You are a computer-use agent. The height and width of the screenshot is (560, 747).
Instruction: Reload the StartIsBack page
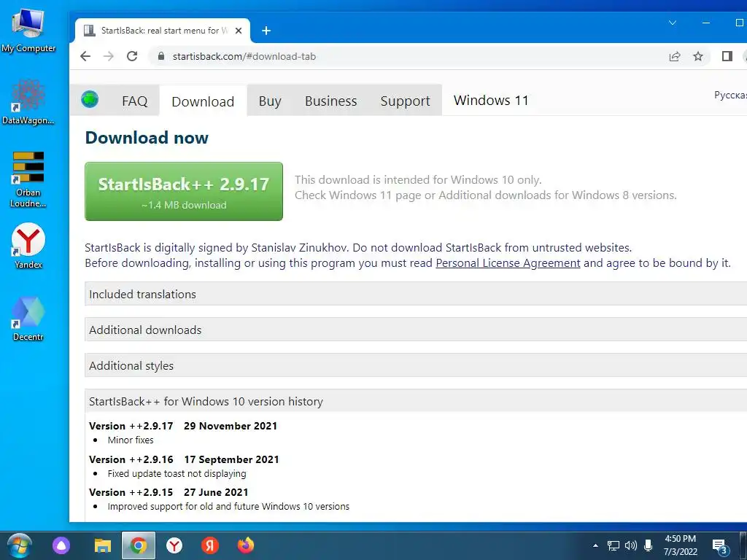tap(132, 56)
